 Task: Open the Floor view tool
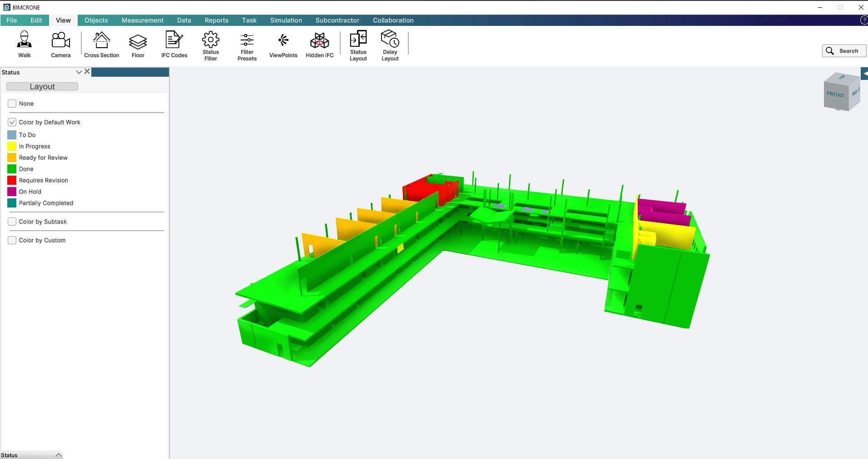pos(138,44)
